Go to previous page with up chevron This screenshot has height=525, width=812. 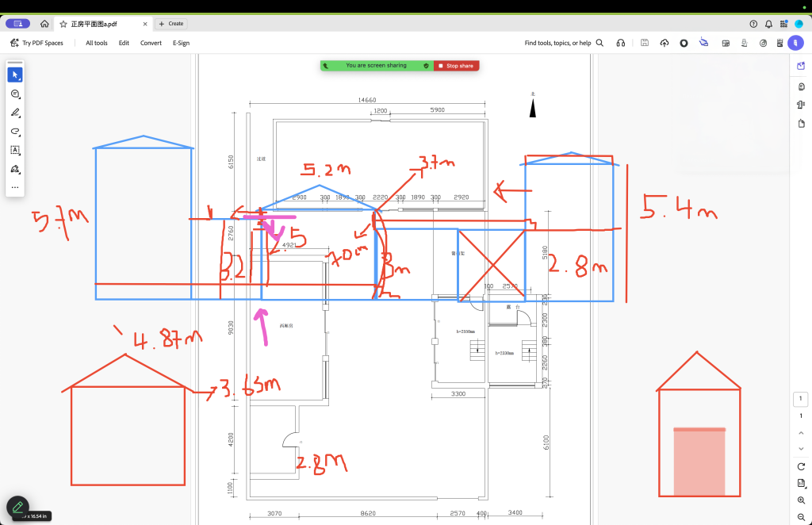click(801, 432)
